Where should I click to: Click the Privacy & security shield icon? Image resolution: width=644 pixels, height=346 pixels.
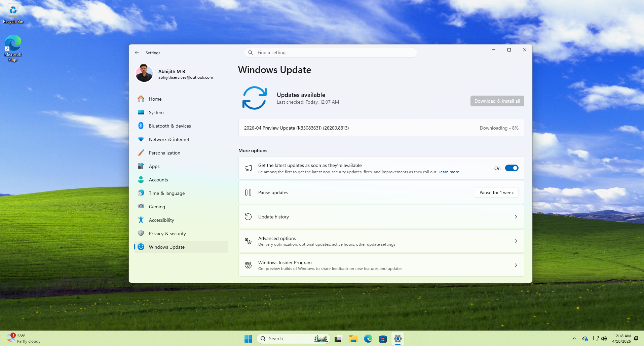click(x=141, y=233)
